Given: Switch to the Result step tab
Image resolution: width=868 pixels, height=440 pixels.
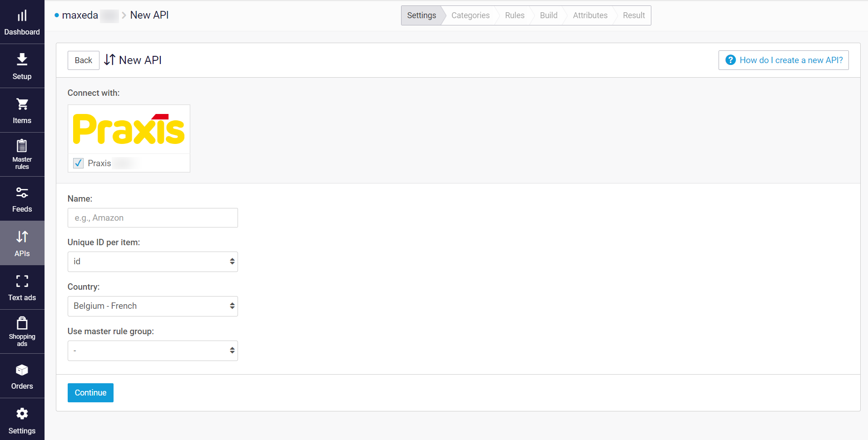Looking at the screenshot, I should [634, 15].
